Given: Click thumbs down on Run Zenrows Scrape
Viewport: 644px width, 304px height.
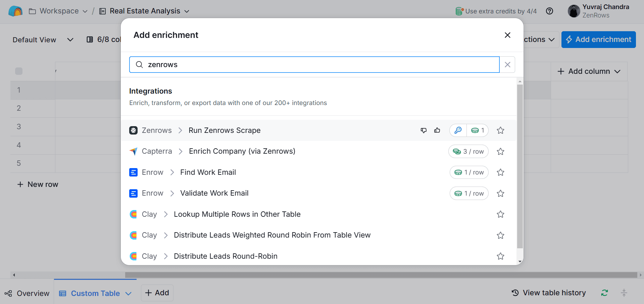Looking at the screenshot, I should (x=424, y=130).
